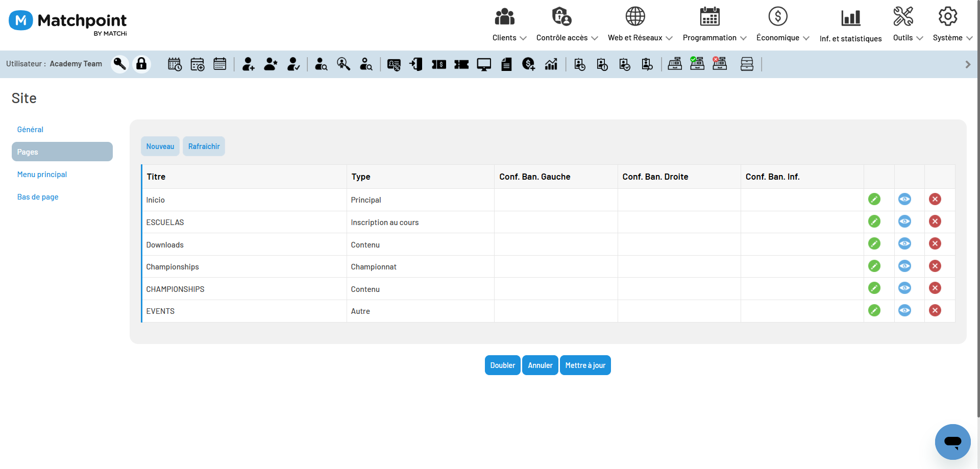Click the plain cash register icon
The image size is (980, 469).
675,64
